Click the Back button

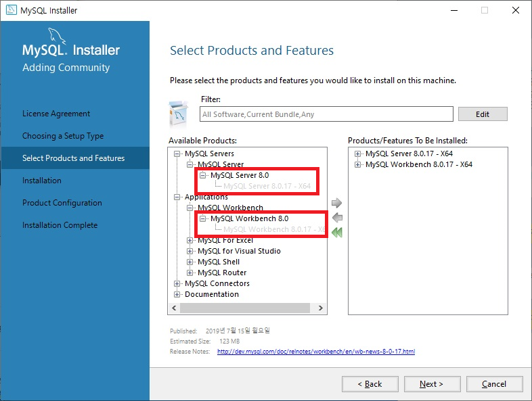370,384
